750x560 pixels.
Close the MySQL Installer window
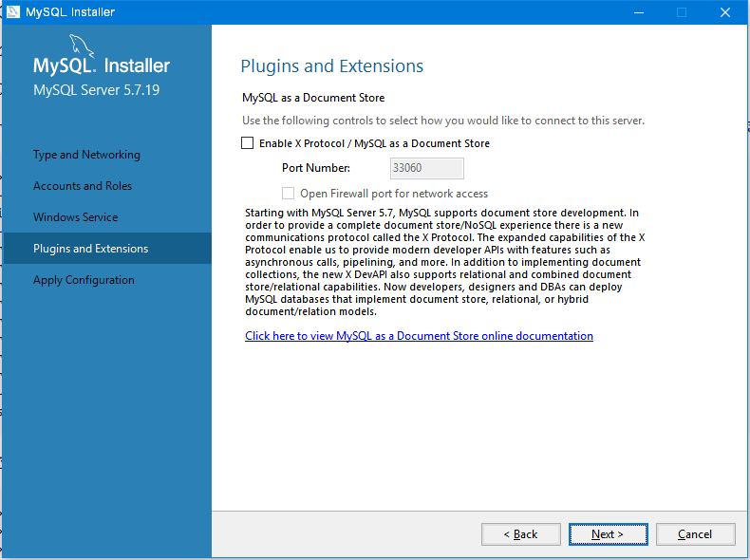(725, 12)
